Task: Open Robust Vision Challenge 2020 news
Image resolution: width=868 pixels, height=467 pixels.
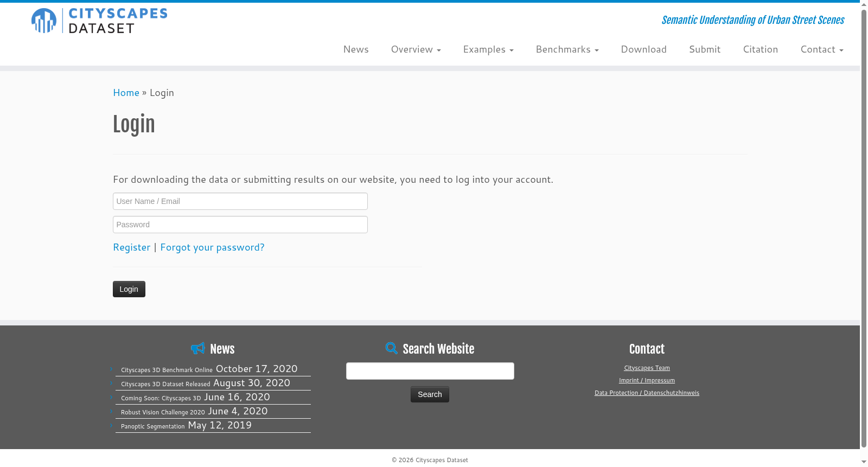Action: coord(163,412)
